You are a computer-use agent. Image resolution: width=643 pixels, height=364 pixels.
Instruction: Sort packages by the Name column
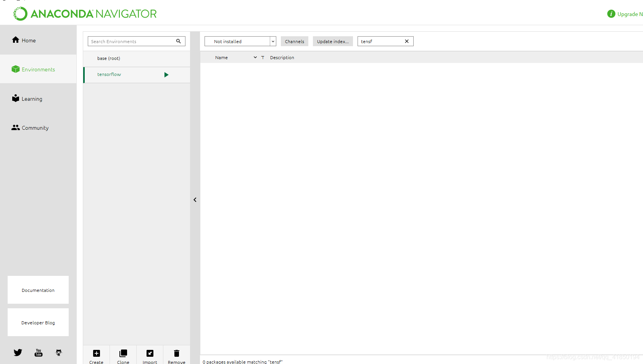(x=221, y=58)
